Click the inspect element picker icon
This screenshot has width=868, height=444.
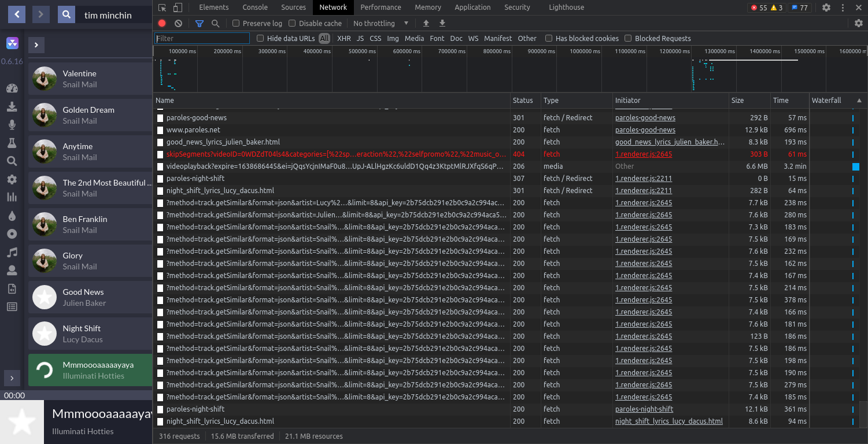coord(162,8)
